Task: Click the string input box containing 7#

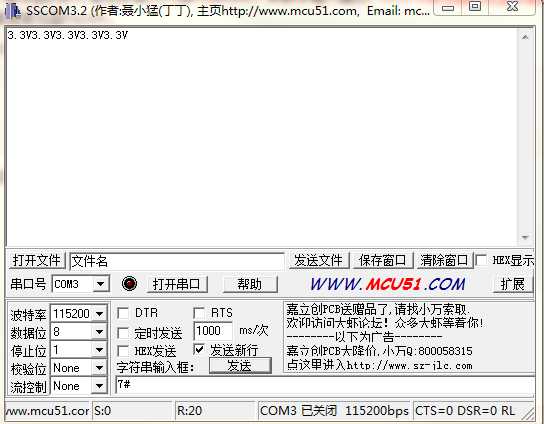Action: pos(324,385)
